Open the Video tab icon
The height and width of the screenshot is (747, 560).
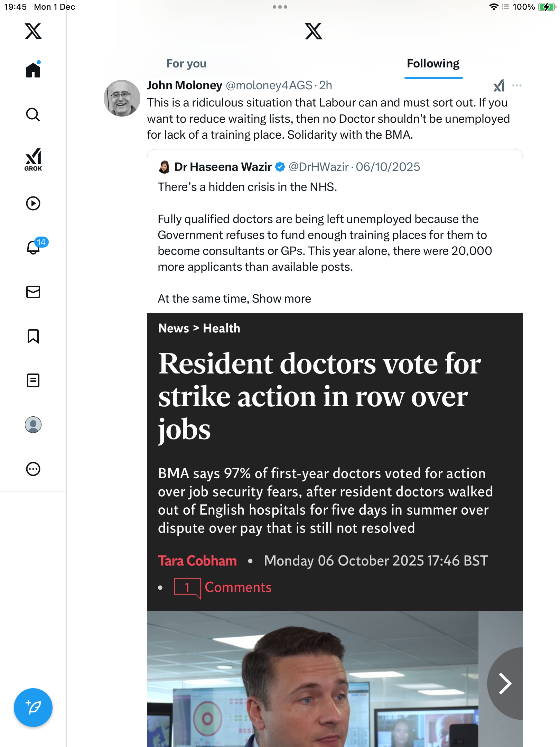click(33, 203)
